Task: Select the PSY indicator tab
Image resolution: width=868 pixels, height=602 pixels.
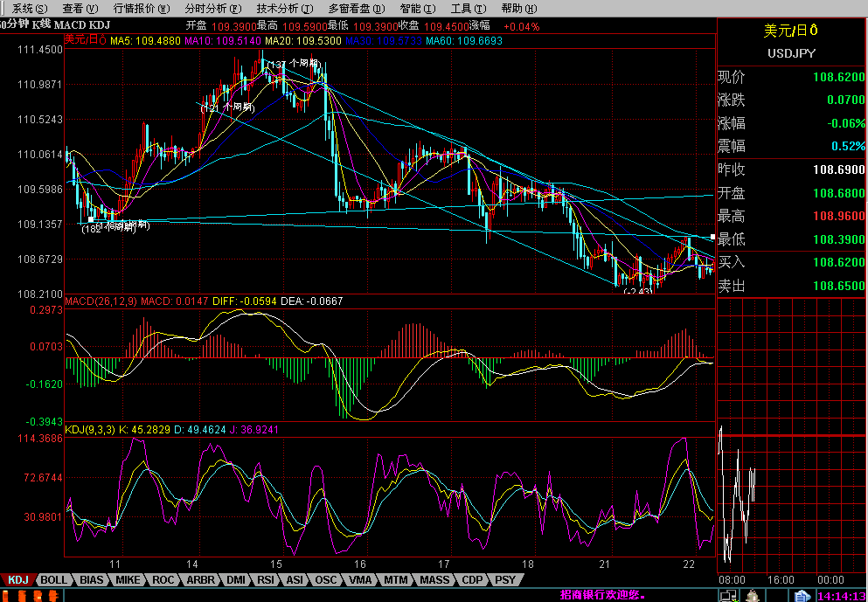Action: click(504, 579)
